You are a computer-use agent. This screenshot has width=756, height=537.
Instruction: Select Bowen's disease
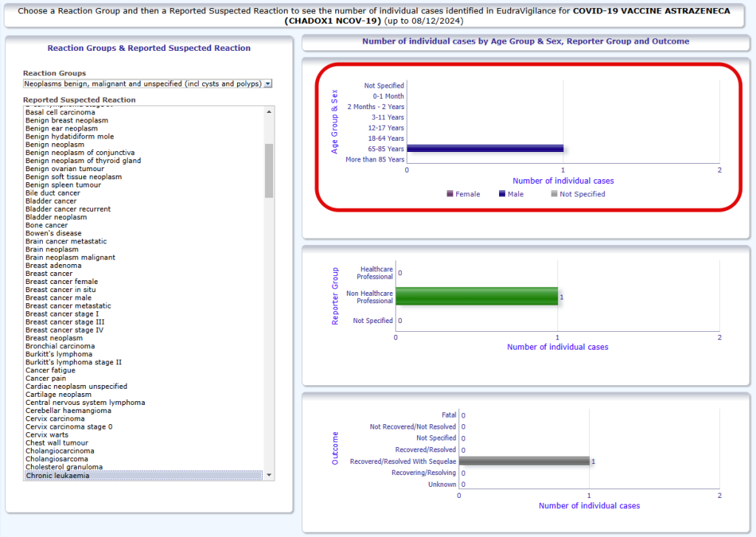(53, 233)
